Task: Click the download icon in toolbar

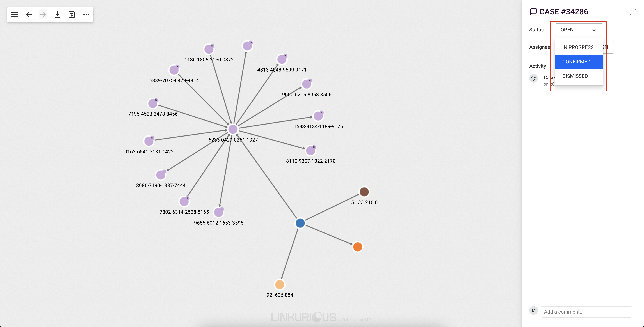Action: pos(58,14)
